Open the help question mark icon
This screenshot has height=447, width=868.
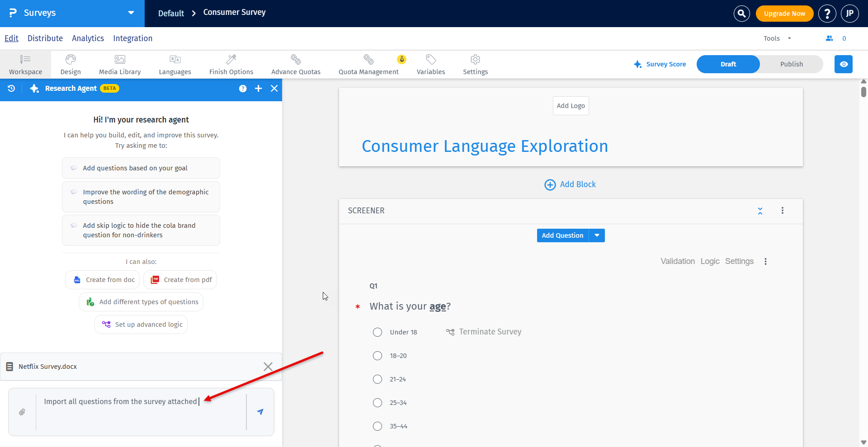pyautogui.click(x=827, y=14)
